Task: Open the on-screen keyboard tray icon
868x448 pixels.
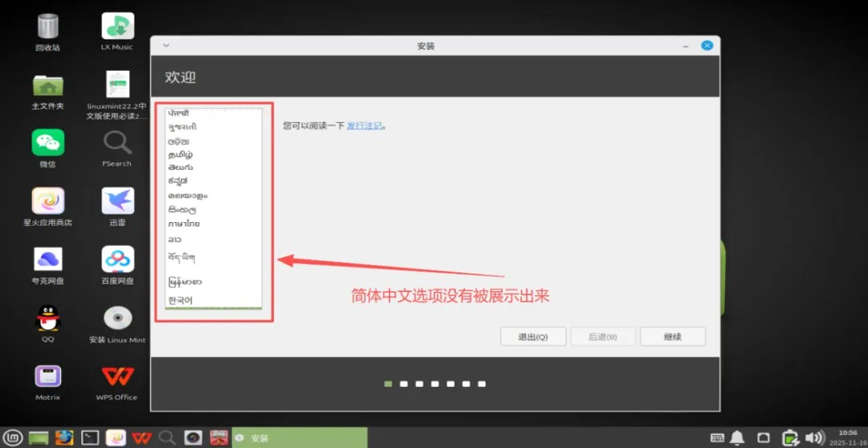Action: pyautogui.click(x=717, y=438)
